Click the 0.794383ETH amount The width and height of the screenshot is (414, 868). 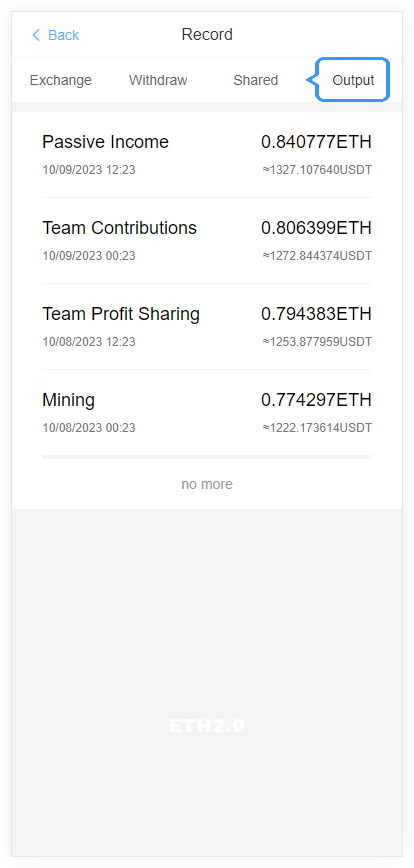click(316, 314)
